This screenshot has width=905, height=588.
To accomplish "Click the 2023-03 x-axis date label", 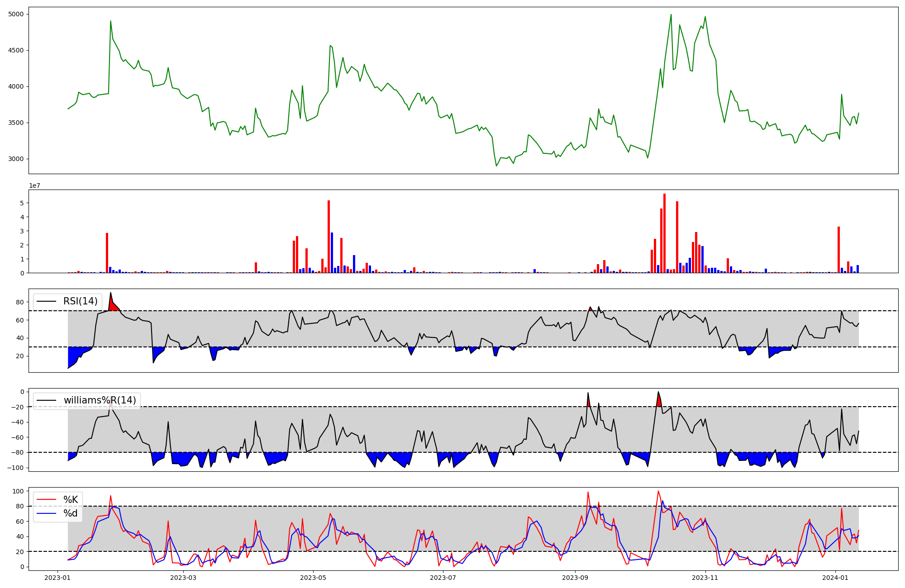I will (183, 578).
